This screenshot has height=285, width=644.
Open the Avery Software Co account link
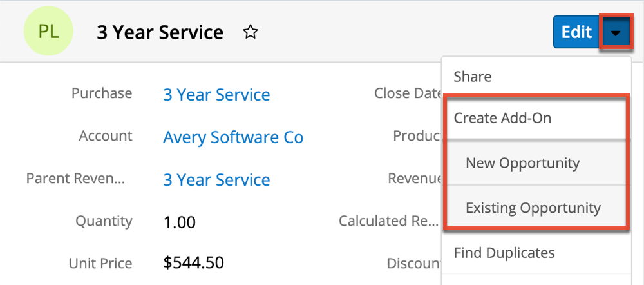coord(233,137)
